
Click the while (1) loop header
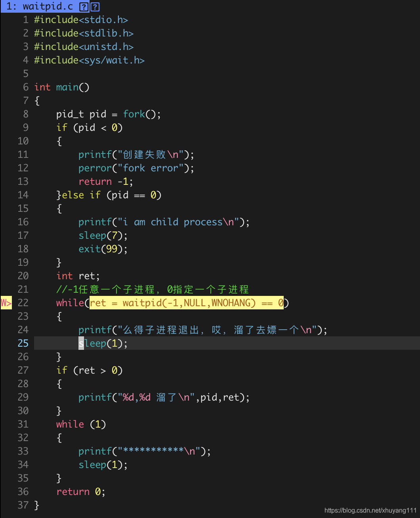[x=81, y=424]
